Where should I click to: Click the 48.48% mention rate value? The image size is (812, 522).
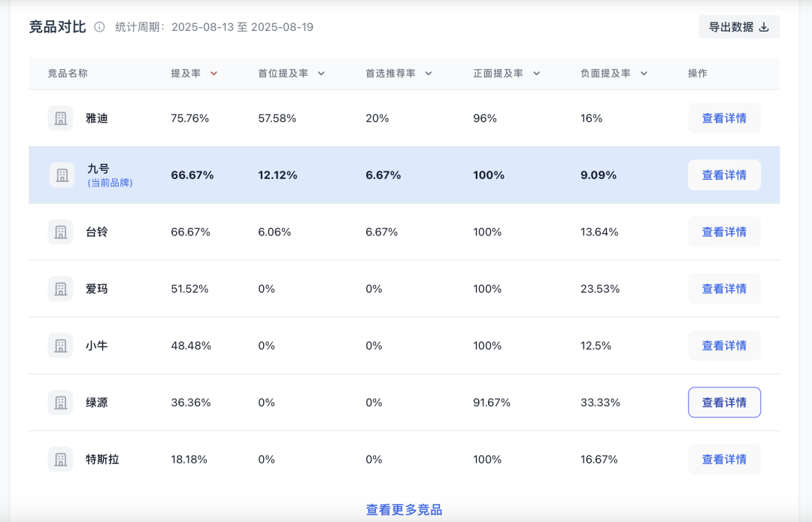pyautogui.click(x=191, y=345)
